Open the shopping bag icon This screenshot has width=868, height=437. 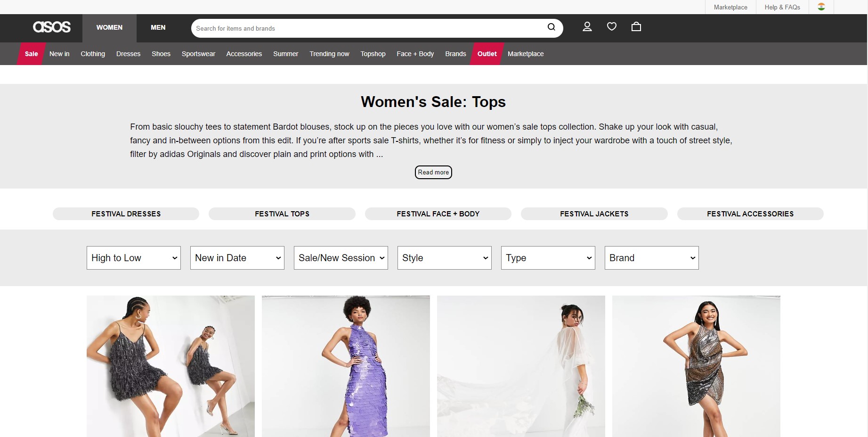click(x=636, y=27)
